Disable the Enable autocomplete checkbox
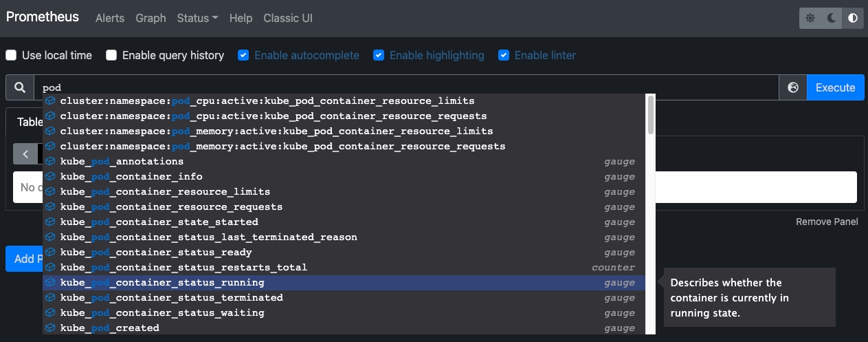 click(243, 55)
